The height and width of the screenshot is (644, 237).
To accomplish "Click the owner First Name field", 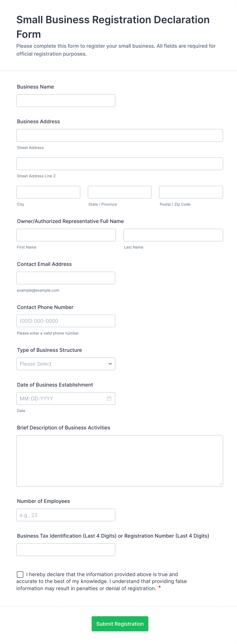I will click(66, 235).
